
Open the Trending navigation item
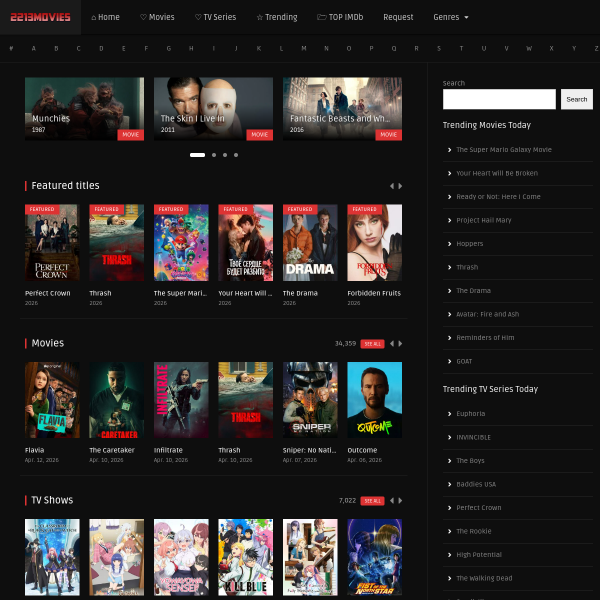point(277,17)
